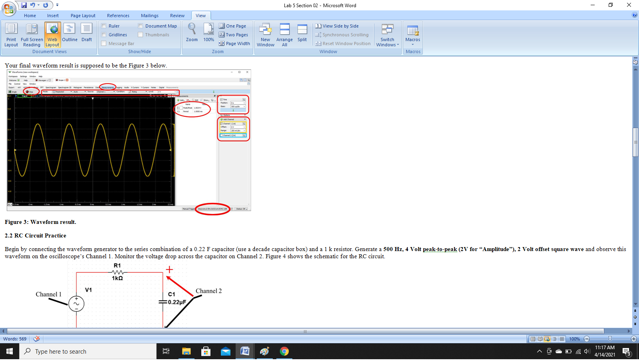Switch to Print Layout view

click(11, 34)
